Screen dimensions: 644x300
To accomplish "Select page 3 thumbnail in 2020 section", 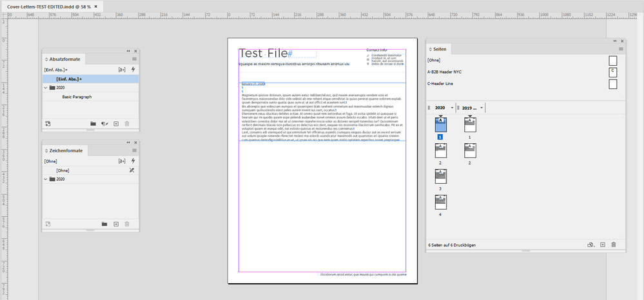I will coord(440,176).
